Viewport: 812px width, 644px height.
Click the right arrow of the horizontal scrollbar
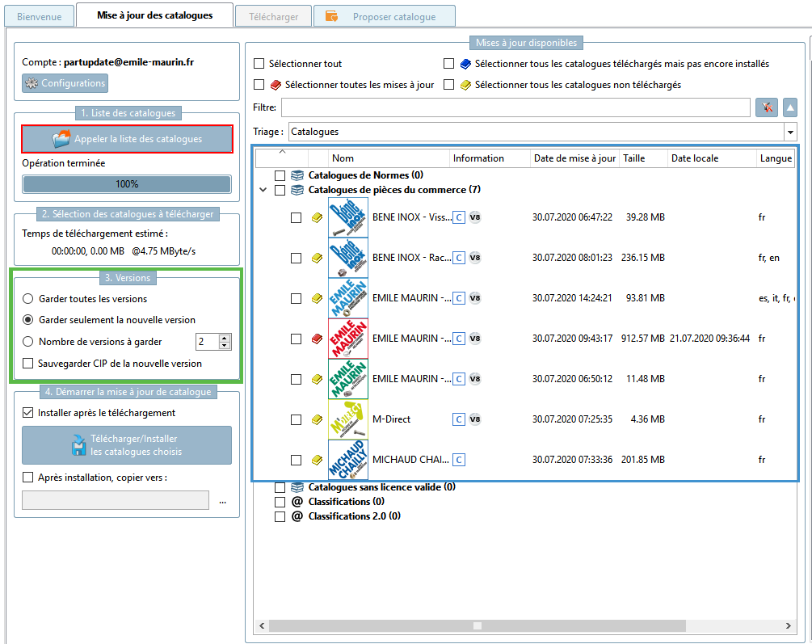pos(789,626)
